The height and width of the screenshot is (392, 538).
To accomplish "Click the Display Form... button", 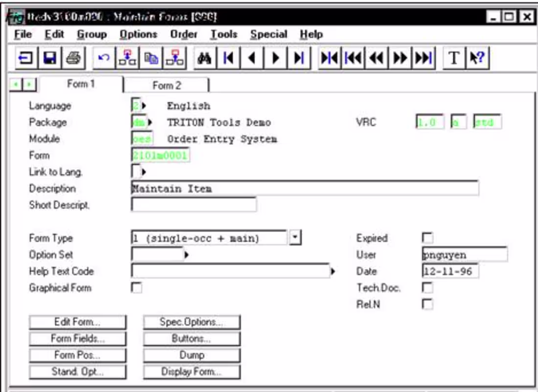I will 191,371.
